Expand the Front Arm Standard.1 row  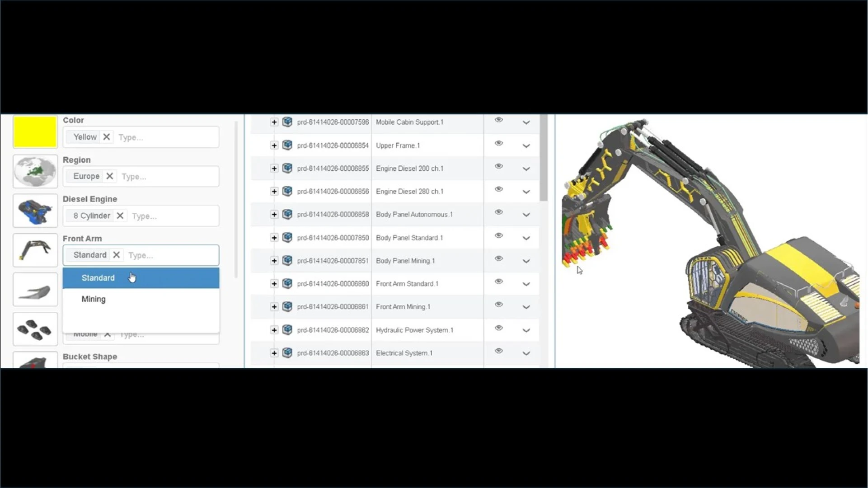pos(274,284)
